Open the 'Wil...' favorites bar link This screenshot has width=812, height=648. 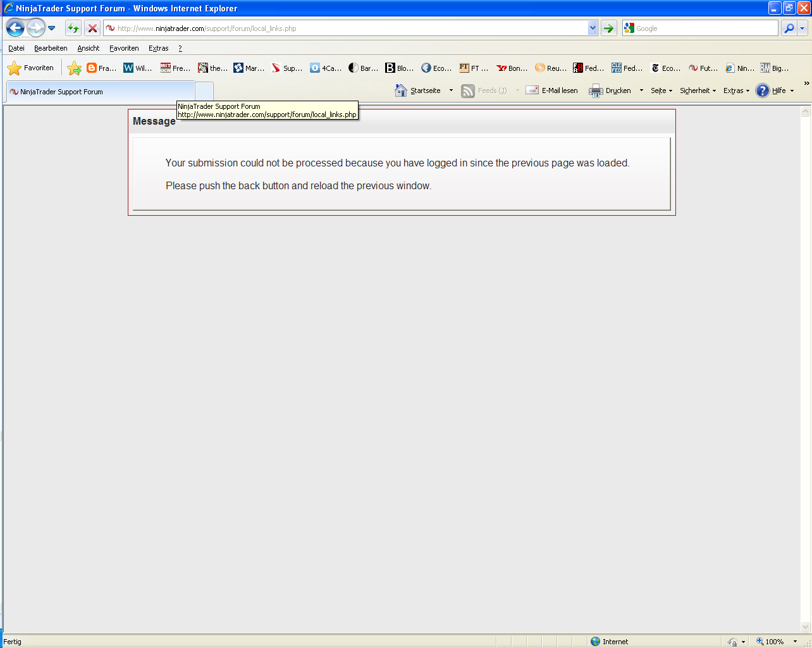pyautogui.click(x=138, y=68)
